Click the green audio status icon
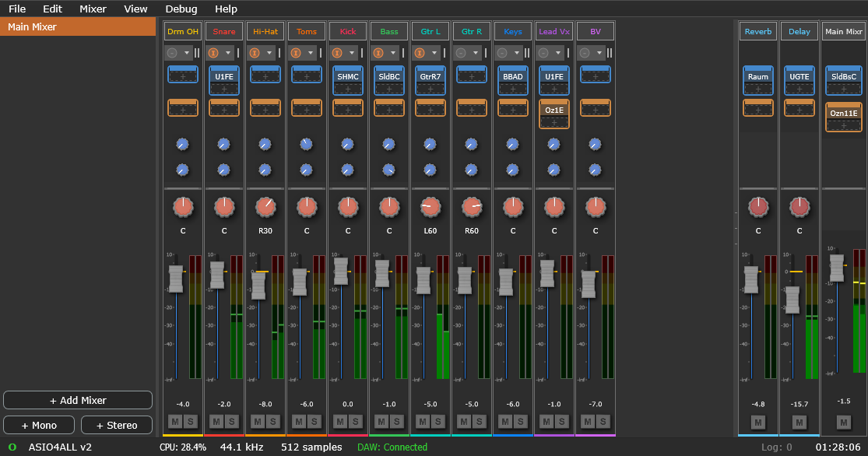 pos(12,447)
